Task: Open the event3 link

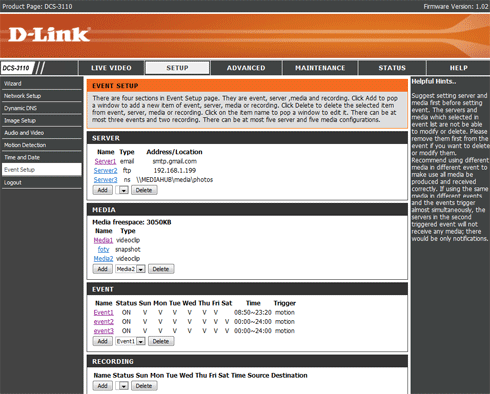Action: 104,331
